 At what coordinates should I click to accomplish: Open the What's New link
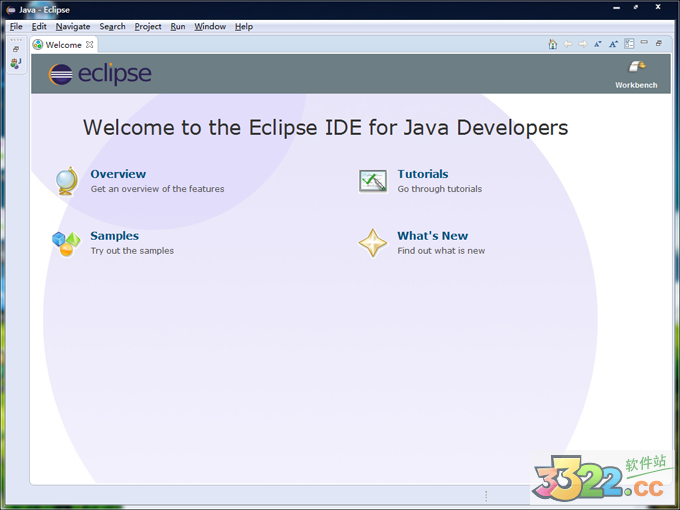(x=432, y=236)
